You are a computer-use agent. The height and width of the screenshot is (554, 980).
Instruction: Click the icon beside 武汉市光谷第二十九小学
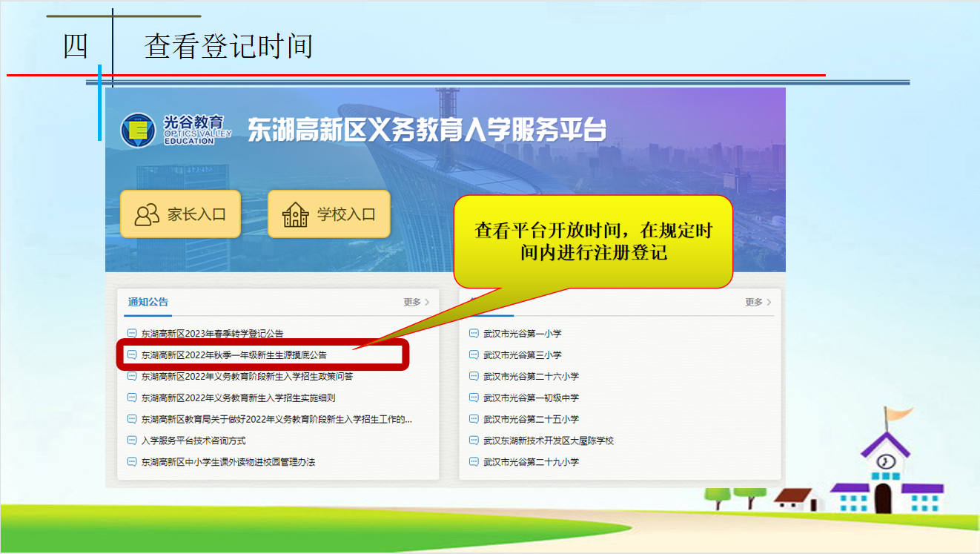[474, 462]
